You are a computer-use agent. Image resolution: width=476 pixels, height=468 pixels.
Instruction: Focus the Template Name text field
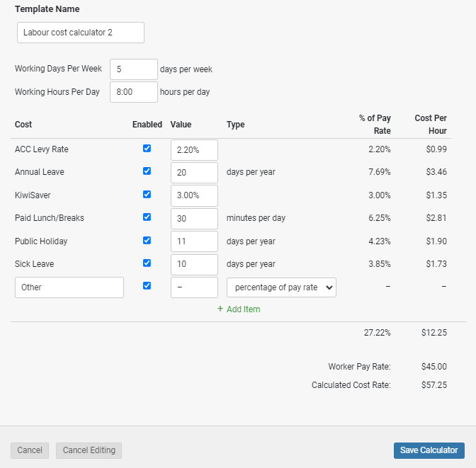pos(80,33)
